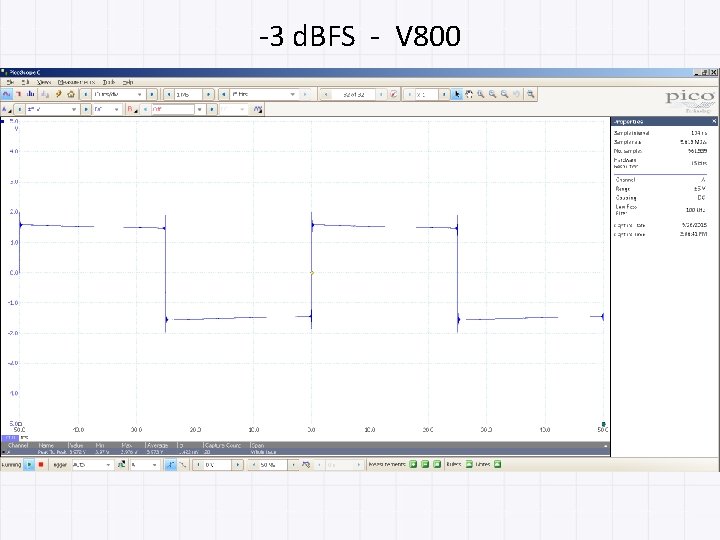Screen dimensions: 720x540
Task: Click the trigger threshold 0 V field
Action: tap(218, 465)
